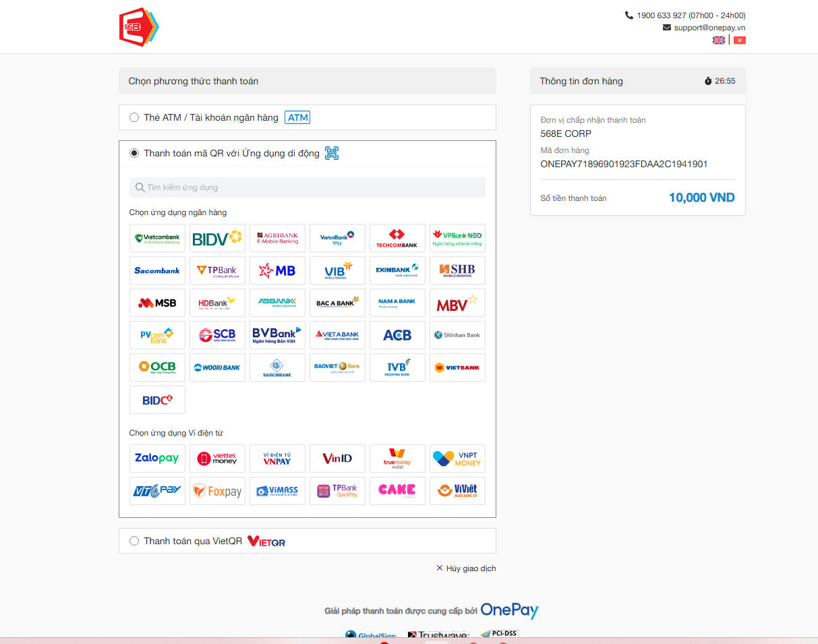Choose the Techcombank tile

click(397, 238)
